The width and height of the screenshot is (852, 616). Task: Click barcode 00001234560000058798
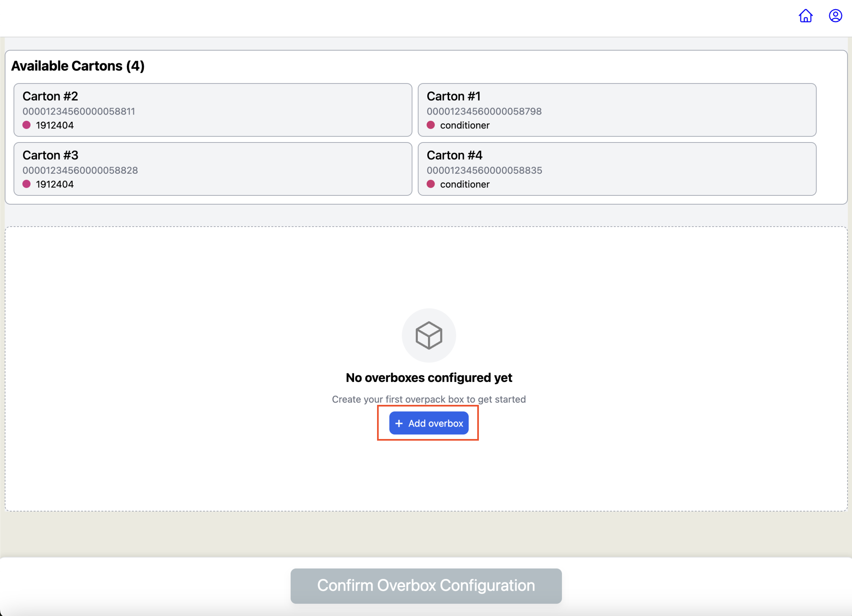[484, 111]
